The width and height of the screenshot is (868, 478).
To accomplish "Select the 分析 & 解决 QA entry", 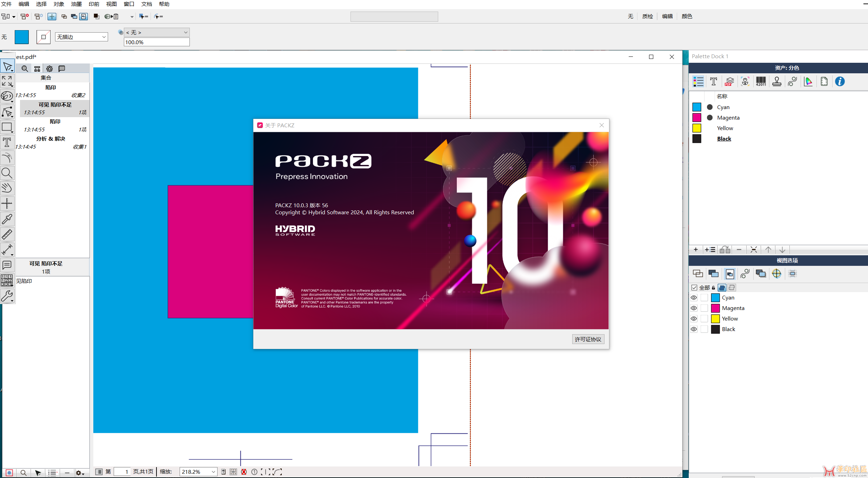I will [51, 142].
